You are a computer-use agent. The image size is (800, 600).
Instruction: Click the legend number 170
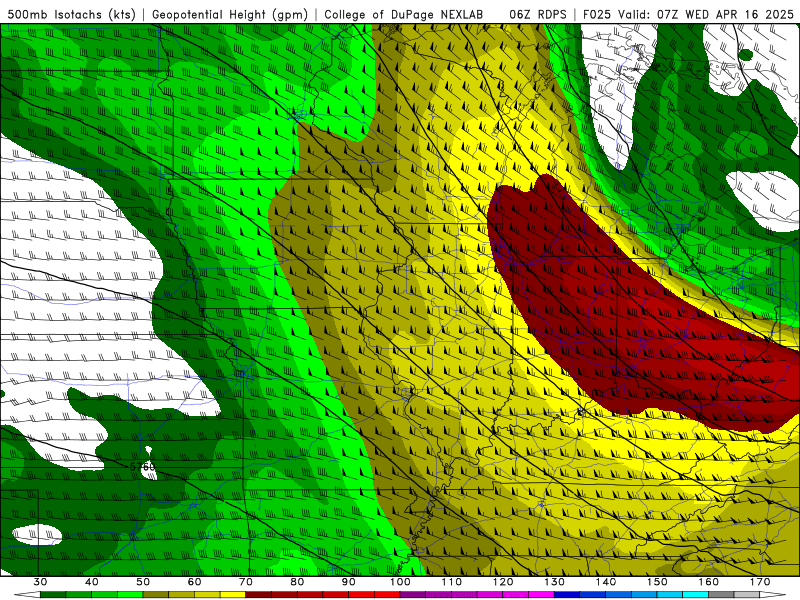(x=760, y=582)
